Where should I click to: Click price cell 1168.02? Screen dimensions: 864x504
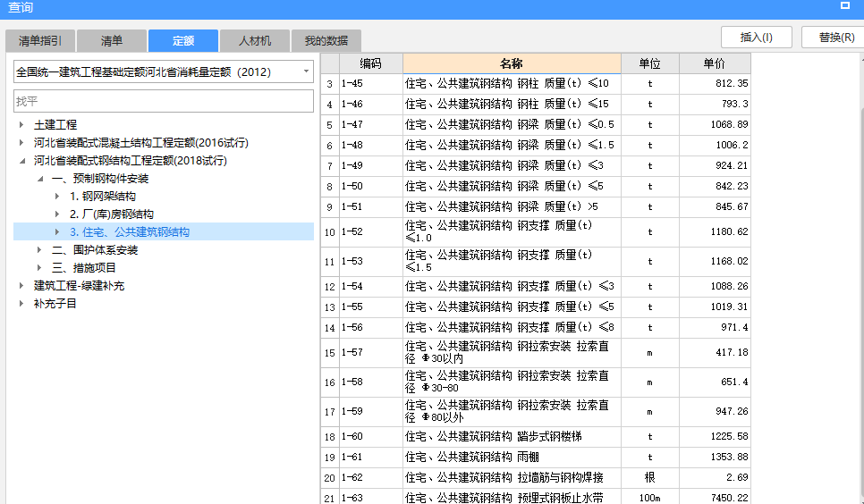coord(715,262)
